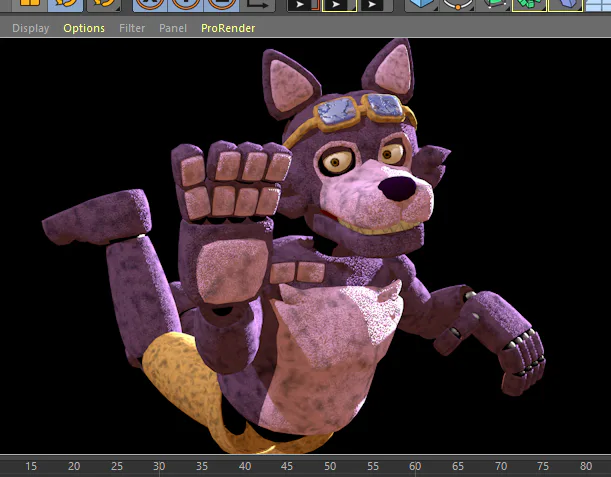Open the Display menu in viewport
This screenshot has width=611, height=477.
31,28
